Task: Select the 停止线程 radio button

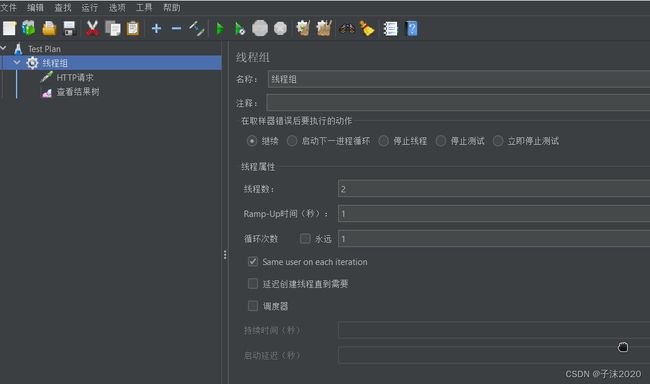Action: click(383, 141)
